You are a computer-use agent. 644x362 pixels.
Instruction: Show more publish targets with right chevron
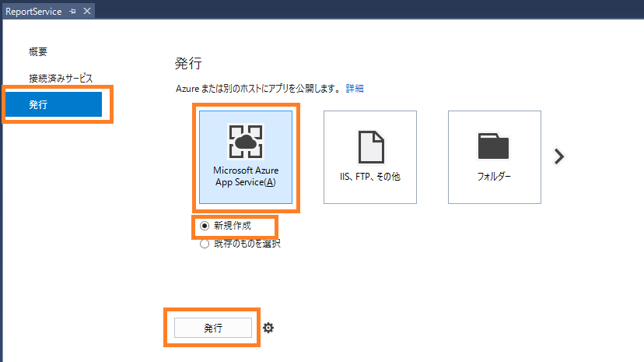click(x=559, y=156)
